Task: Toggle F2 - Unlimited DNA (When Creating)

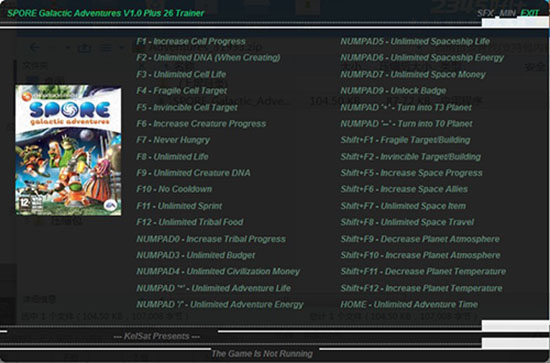Action: pos(208,58)
